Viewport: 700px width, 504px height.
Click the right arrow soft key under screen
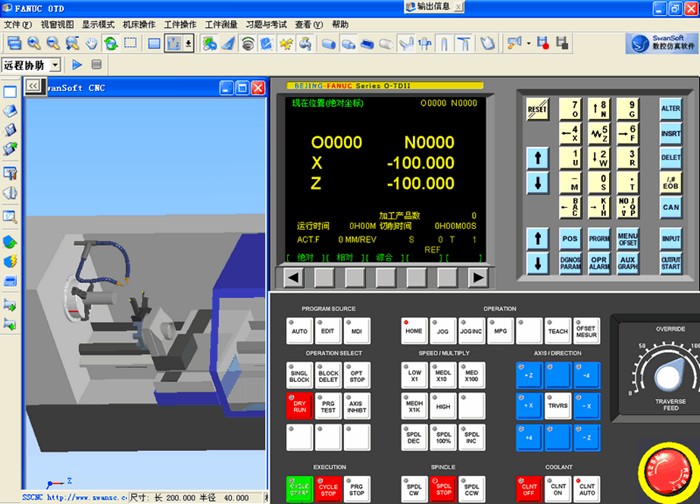pyautogui.click(x=478, y=278)
